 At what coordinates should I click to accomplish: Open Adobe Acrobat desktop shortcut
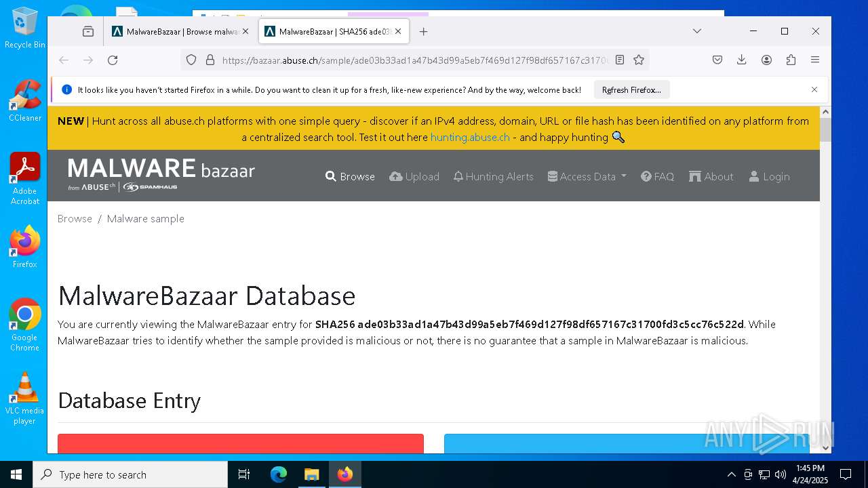tap(25, 178)
